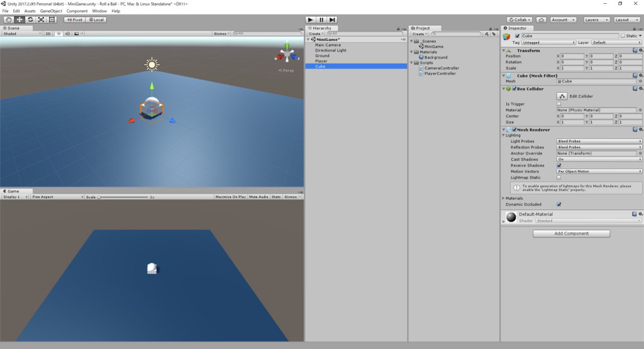
Task: Open the Collab dropdown
Action: [x=519, y=19]
